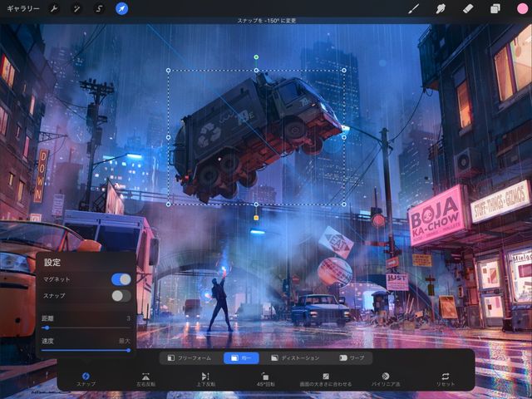
Task: Tap the スナップ button in the bottom toolbar
Action: coord(86,379)
